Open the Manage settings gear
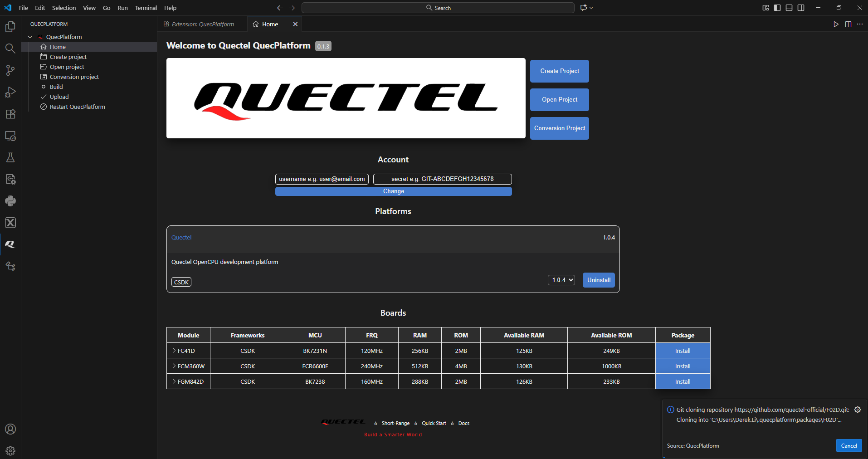This screenshot has width=868, height=459. pyautogui.click(x=10, y=451)
